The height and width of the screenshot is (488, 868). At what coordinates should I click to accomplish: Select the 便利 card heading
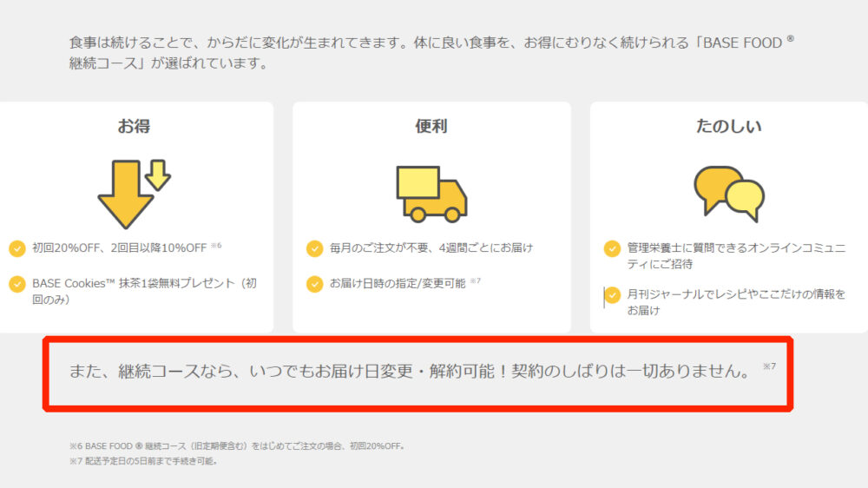[x=431, y=126]
